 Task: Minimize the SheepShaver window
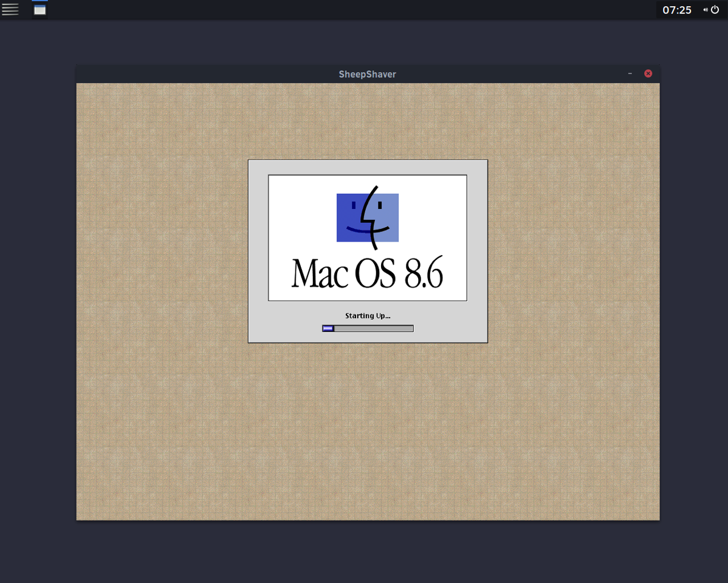point(630,73)
